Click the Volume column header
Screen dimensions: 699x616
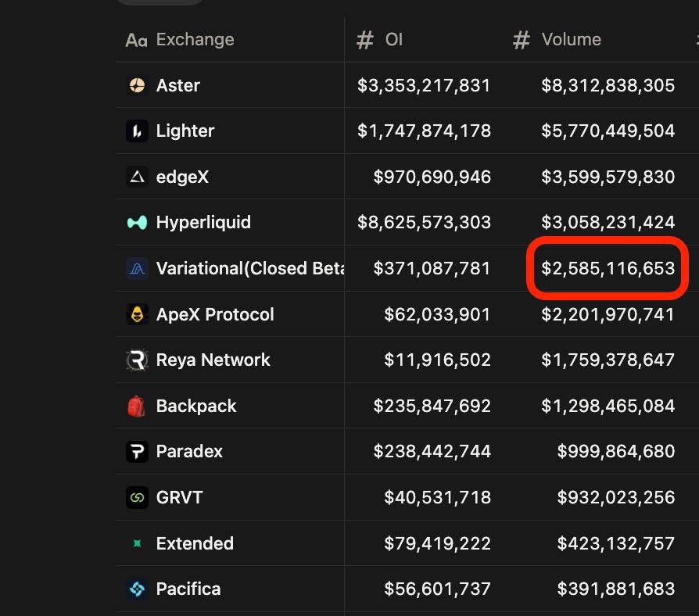point(557,40)
